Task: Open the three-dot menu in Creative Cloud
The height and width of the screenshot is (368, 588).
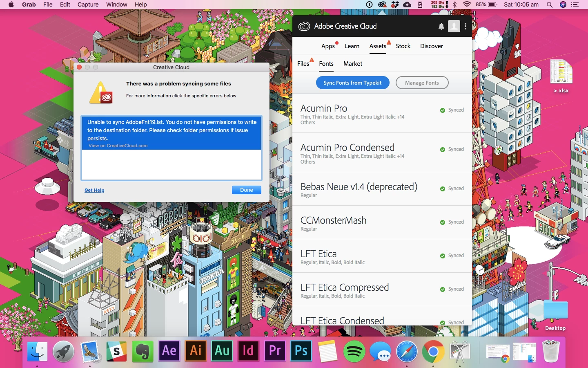Action: point(465,26)
